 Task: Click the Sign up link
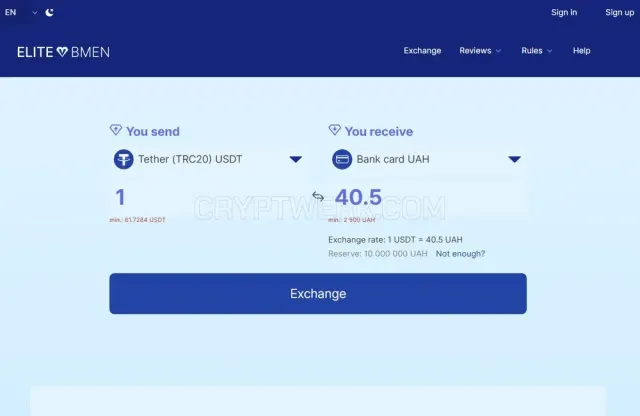[x=620, y=13]
